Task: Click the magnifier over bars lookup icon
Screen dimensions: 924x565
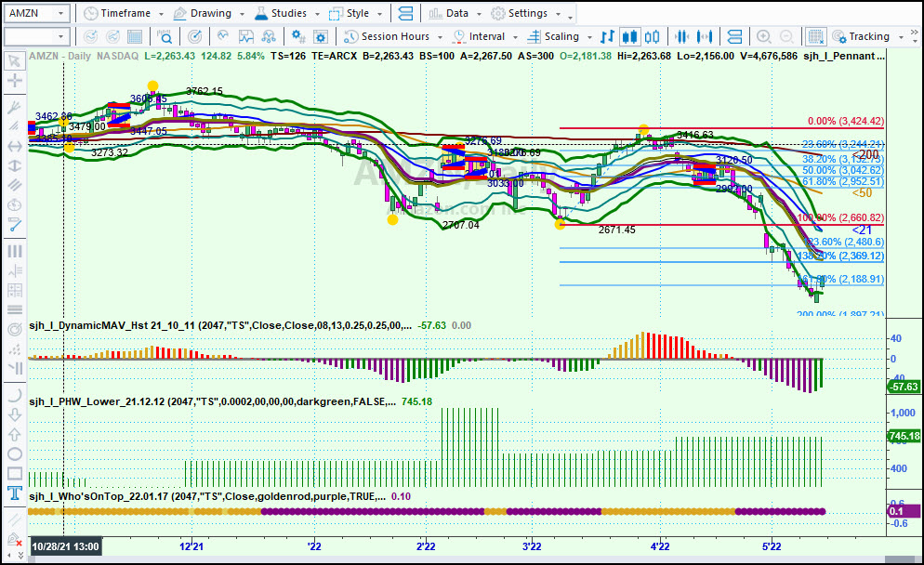Action: point(165,36)
